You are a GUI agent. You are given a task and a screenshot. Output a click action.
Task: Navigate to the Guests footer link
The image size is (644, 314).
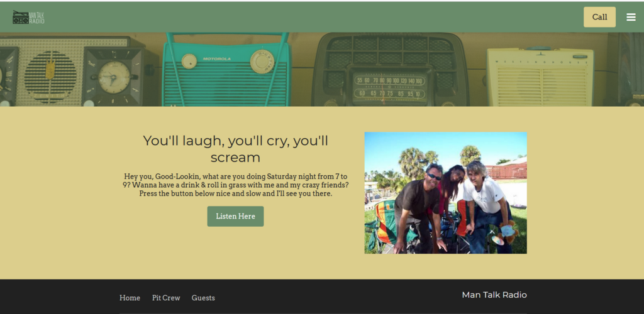point(203,298)
